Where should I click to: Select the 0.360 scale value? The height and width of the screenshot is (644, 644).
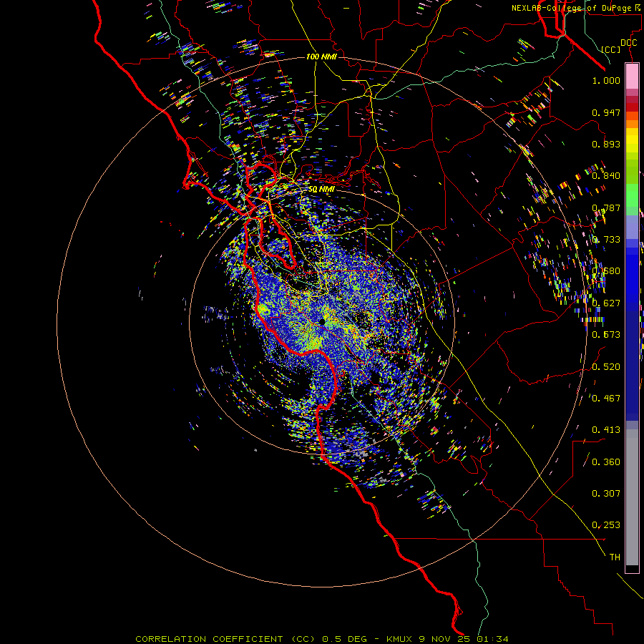tap(606, 462)
